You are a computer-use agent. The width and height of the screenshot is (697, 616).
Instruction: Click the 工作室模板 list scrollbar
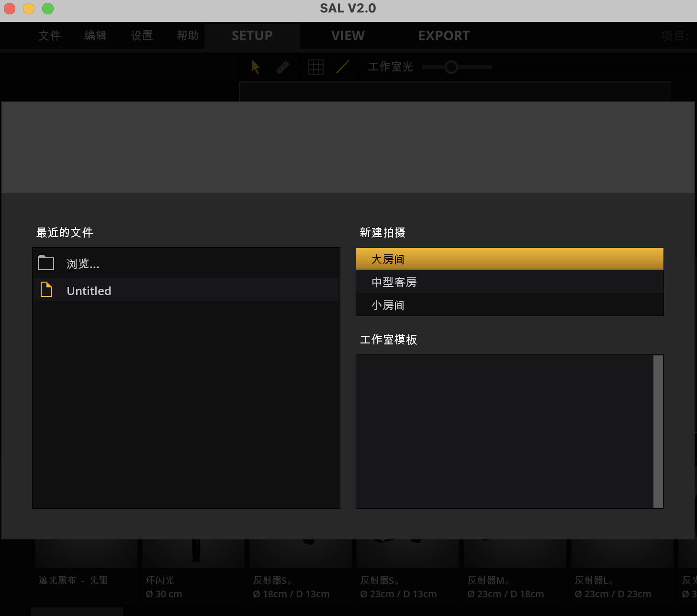pos(658,431)
